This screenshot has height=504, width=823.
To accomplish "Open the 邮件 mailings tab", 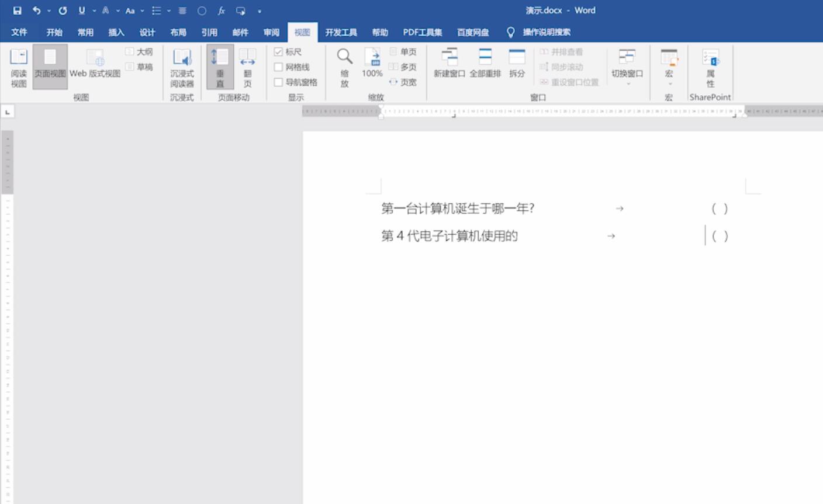I will [240, 32].
